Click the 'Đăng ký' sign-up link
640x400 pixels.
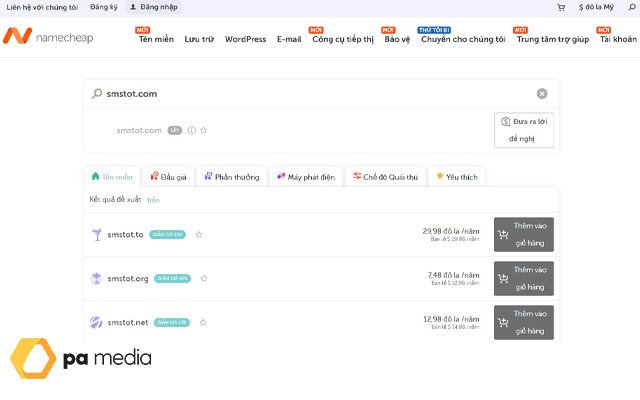pos(104,7)
